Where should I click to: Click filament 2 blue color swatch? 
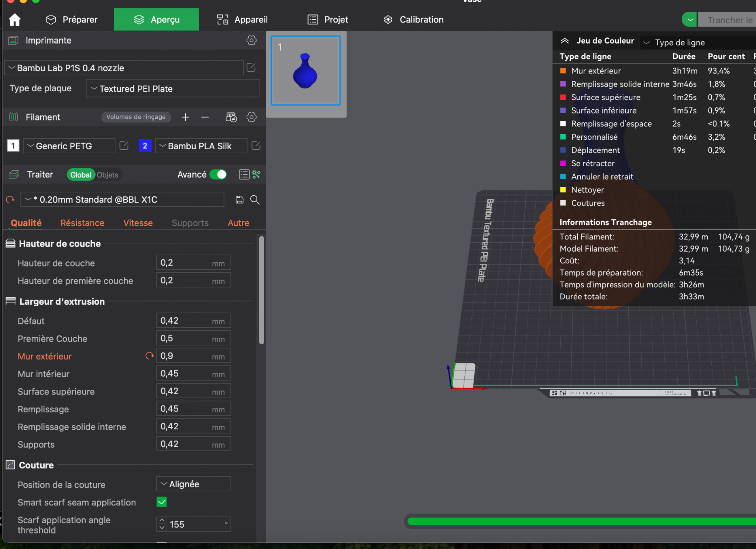[145, 146]
